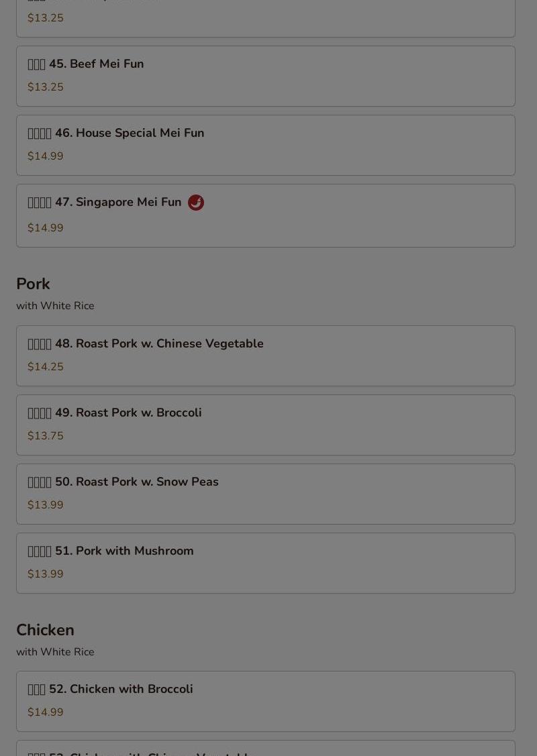Choose the 47. Singapore Mei Fun dish
This screenshot has width=537, height=756.
[x=266, y=215]
